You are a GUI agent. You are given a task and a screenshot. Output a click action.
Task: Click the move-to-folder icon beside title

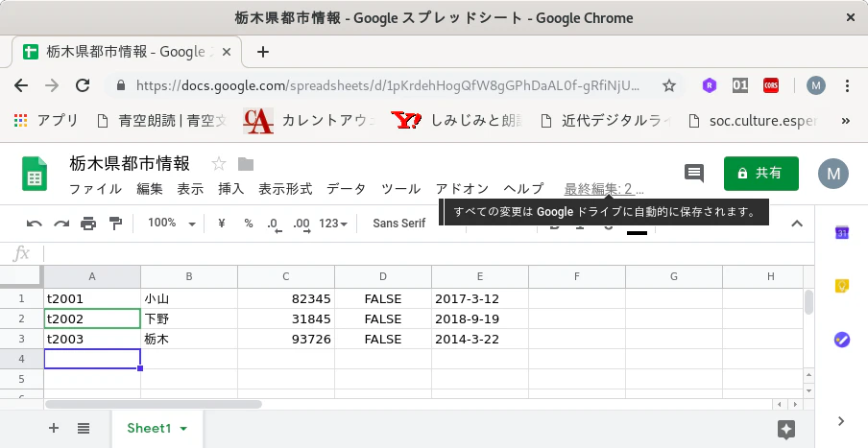246,164
